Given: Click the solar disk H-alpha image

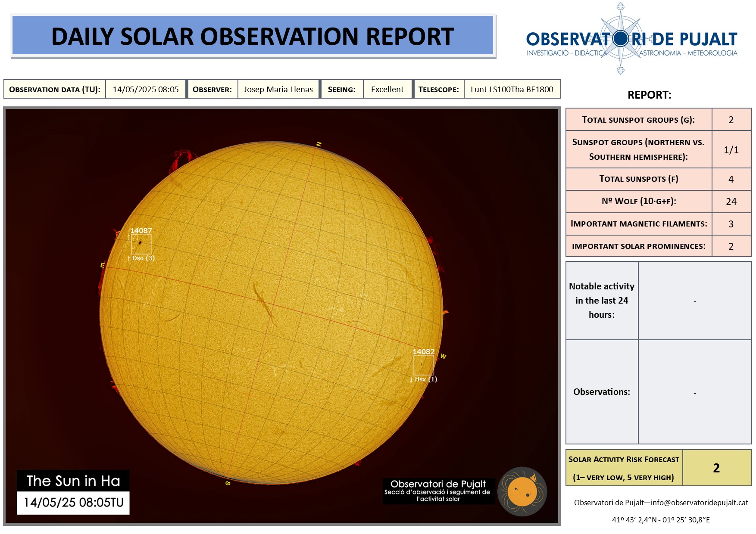Looking at the screenshot, I should 272,313.
